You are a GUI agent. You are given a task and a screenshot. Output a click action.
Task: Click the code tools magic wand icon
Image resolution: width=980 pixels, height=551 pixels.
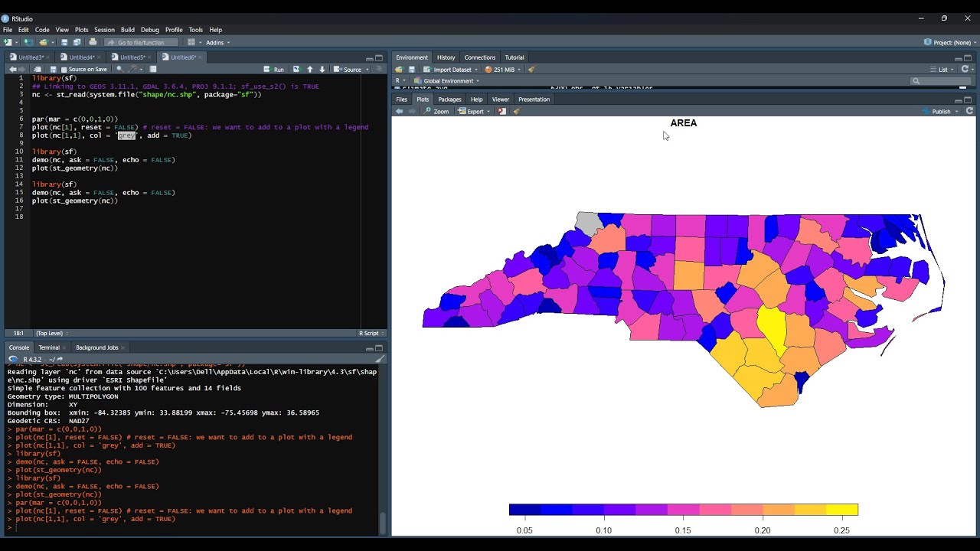132,69
